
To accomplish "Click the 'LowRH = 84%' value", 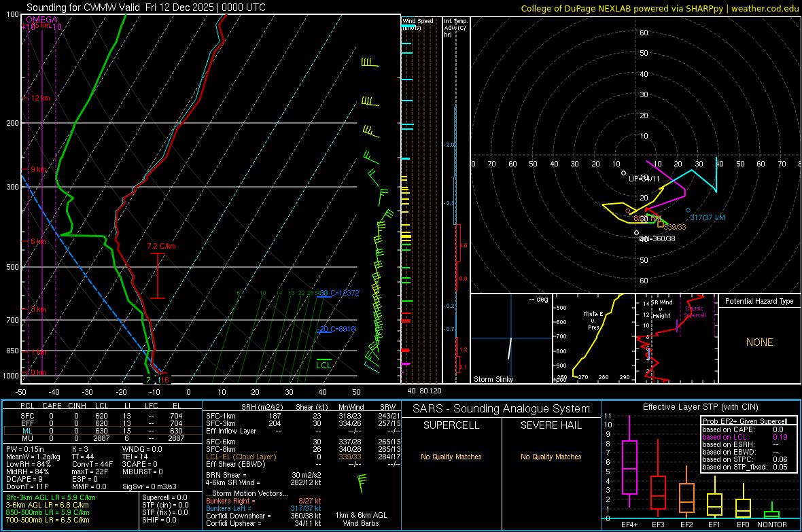I will coord(29,465).
